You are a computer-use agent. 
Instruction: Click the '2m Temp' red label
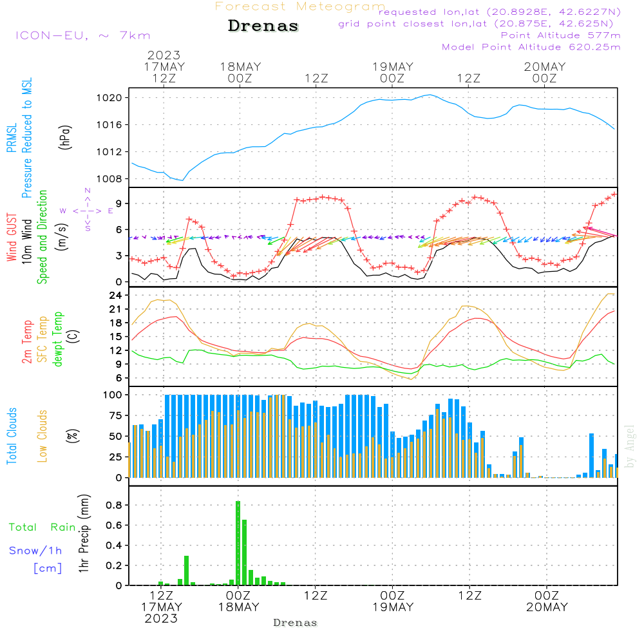coord(26,342)
